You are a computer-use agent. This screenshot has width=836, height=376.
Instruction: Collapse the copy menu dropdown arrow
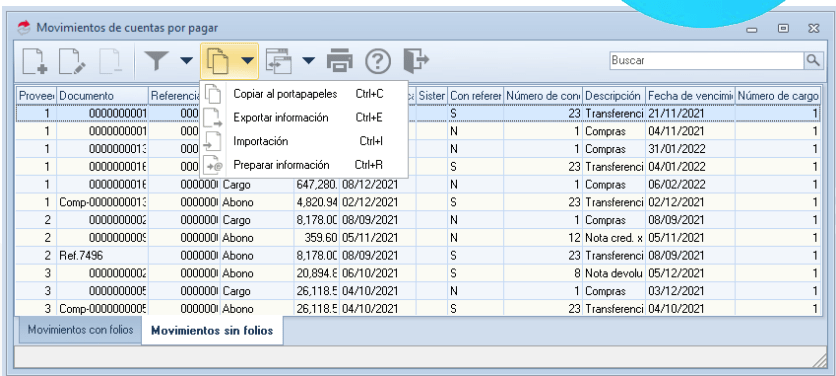(247, 61)
